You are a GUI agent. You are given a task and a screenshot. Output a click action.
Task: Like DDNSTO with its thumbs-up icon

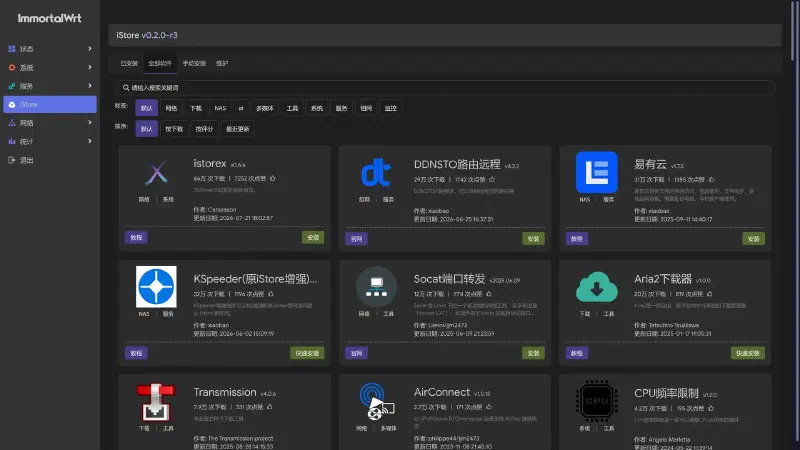coord(492,180)
